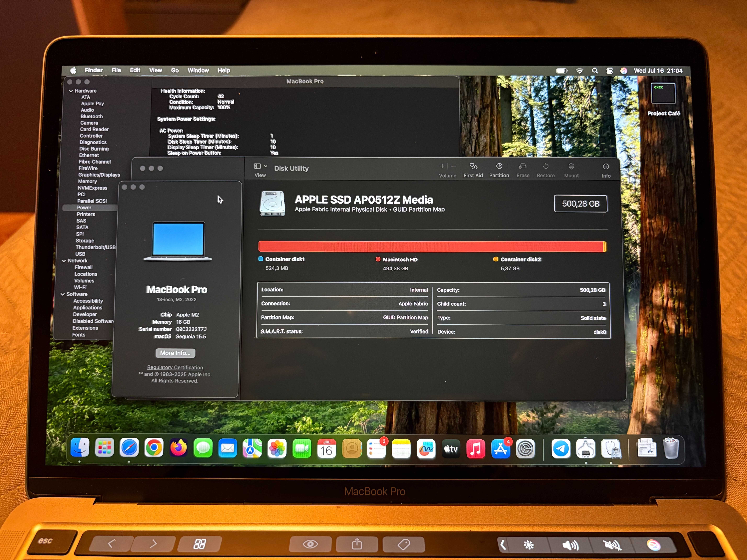Select NVMExpress in the hardware list
The image size is (747, 560).
[x=93, y=188]
